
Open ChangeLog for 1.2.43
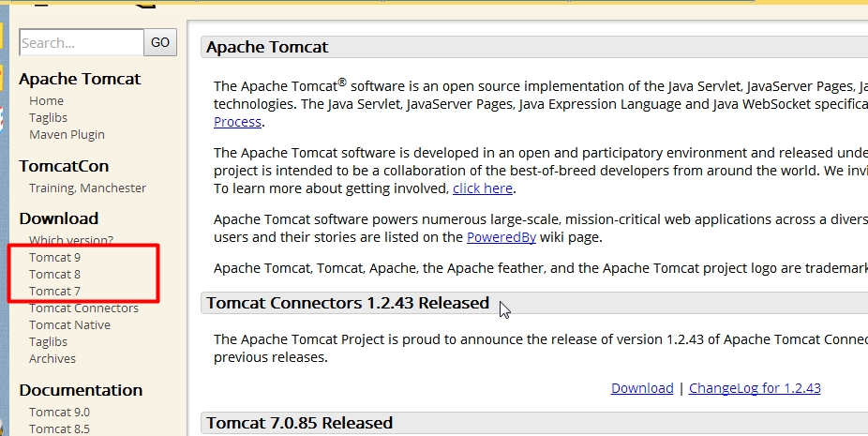coord(755,388)
